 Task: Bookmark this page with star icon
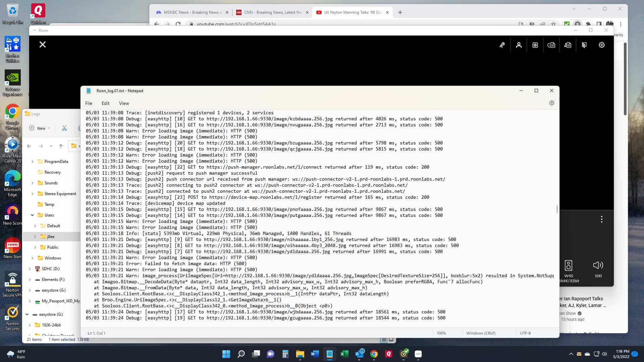pos(553,24)
